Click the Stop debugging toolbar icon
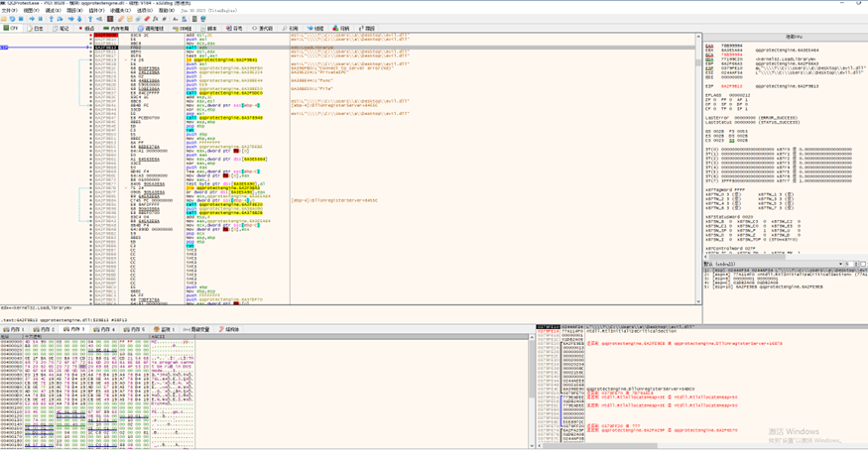 click(x=22, y=19)
